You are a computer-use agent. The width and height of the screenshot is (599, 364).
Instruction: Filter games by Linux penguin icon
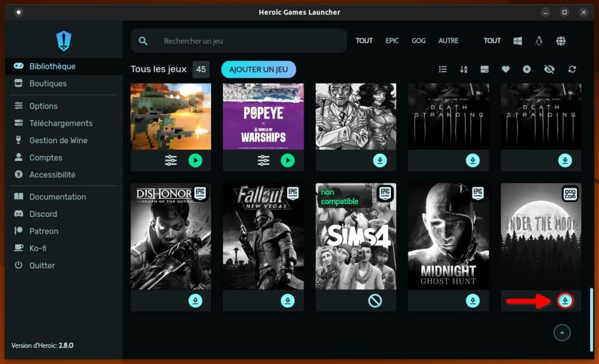point(539,41)
